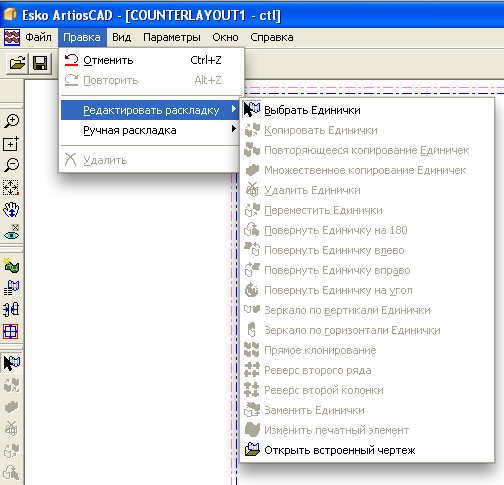Viewport: 504px width, 485px height.
Task: Click Повернуть Единичку влево
Action: coord(367,250)
